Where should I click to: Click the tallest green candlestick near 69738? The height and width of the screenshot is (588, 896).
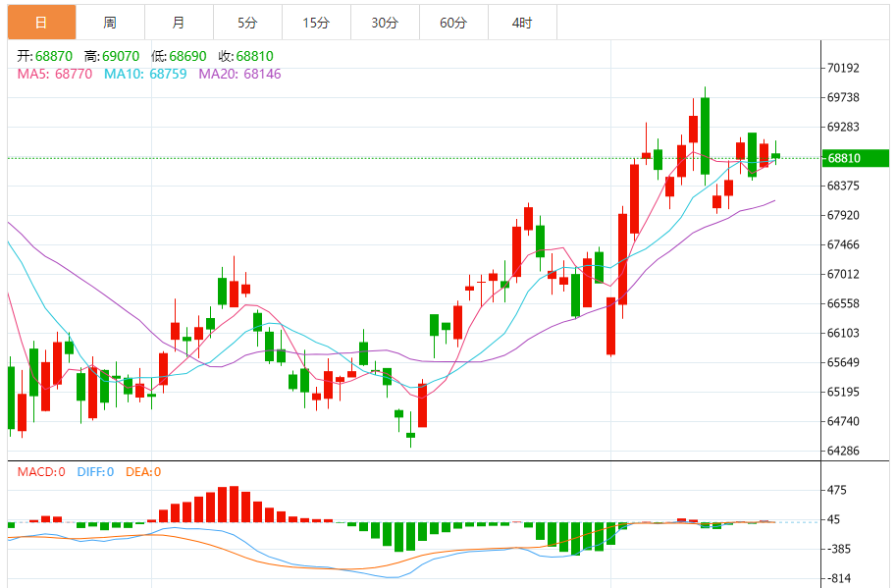click(x=706, y=136)
